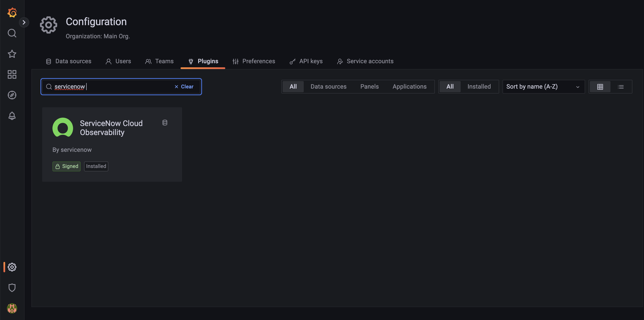The height and width of the screenshot is (320, 644).
Task: Open the Search sidebar icon
Action: pyautogui.click(x=12, y=33)
